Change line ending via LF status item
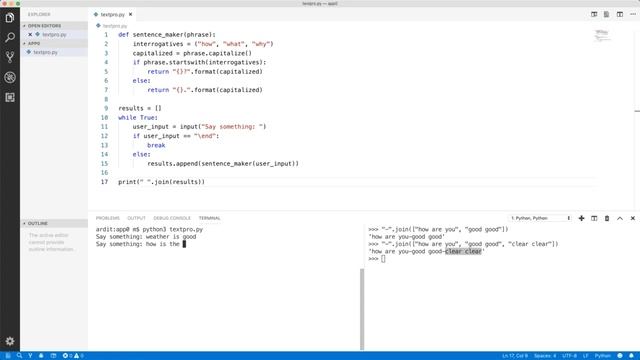The image size is (640, 360). [x=586, y=356]
